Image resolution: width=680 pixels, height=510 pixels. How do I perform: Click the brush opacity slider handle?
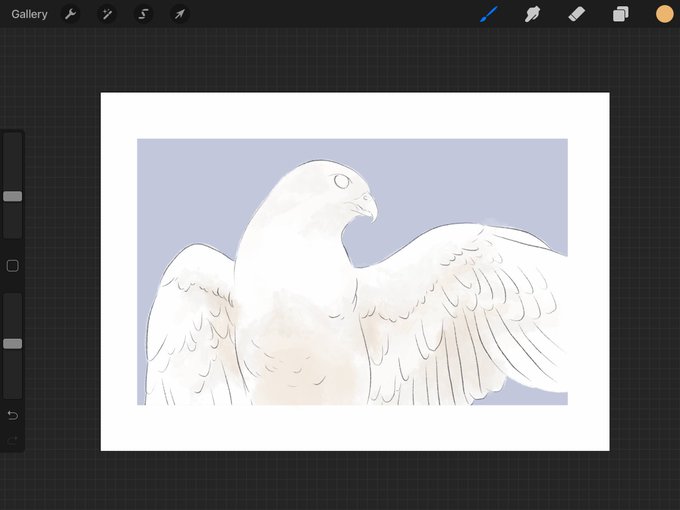coord(13,344)
